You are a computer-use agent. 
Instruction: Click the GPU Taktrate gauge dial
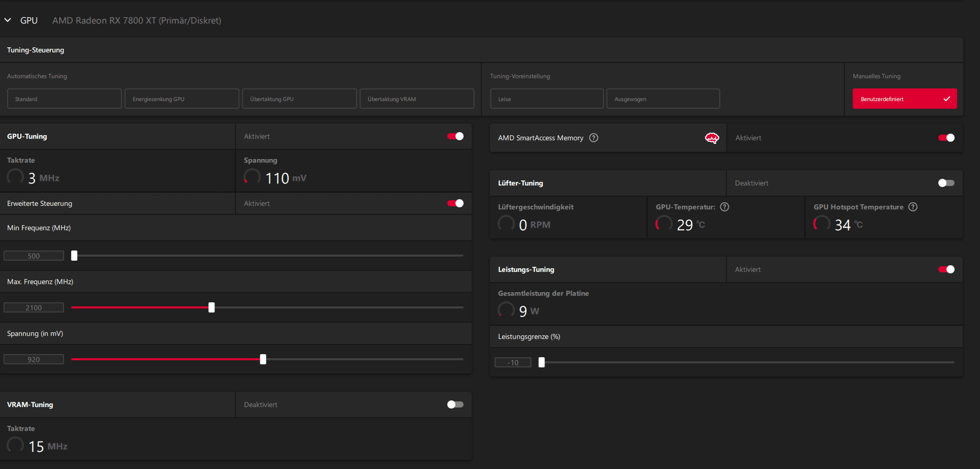[x=15, y=177]
